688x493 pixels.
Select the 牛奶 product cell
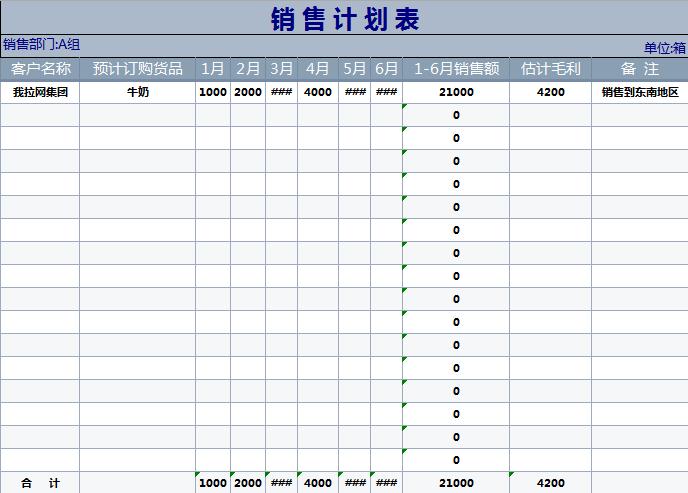click(x=137, y=92)
